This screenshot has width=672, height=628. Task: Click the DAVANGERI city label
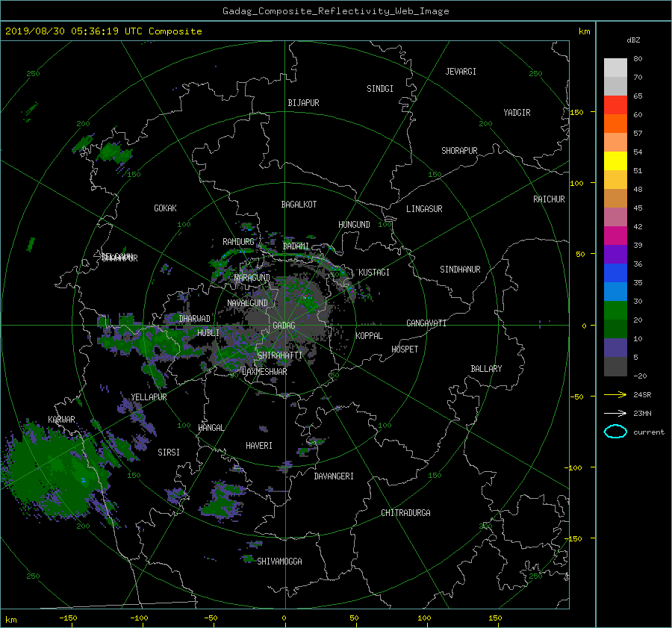(x=334, y=476)
